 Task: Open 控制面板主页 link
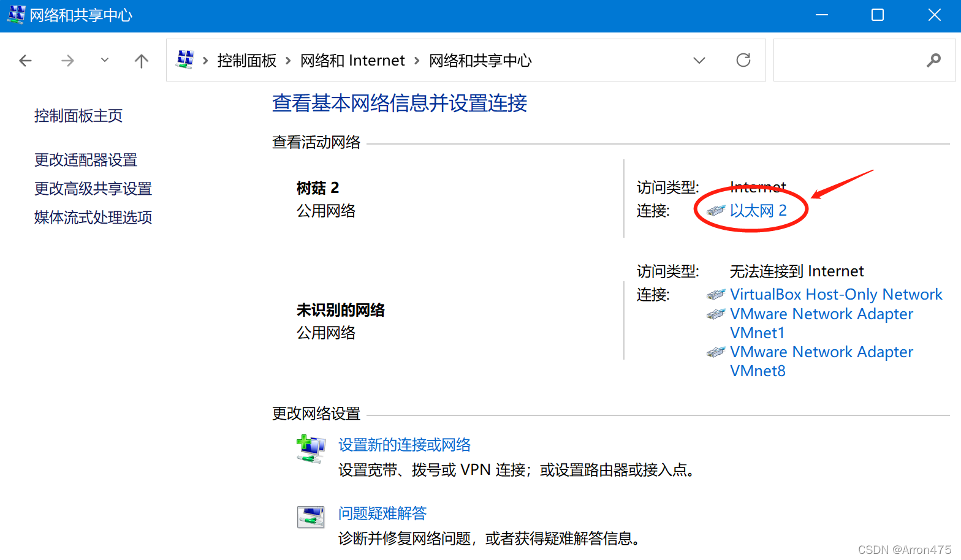tap(78, 116)
